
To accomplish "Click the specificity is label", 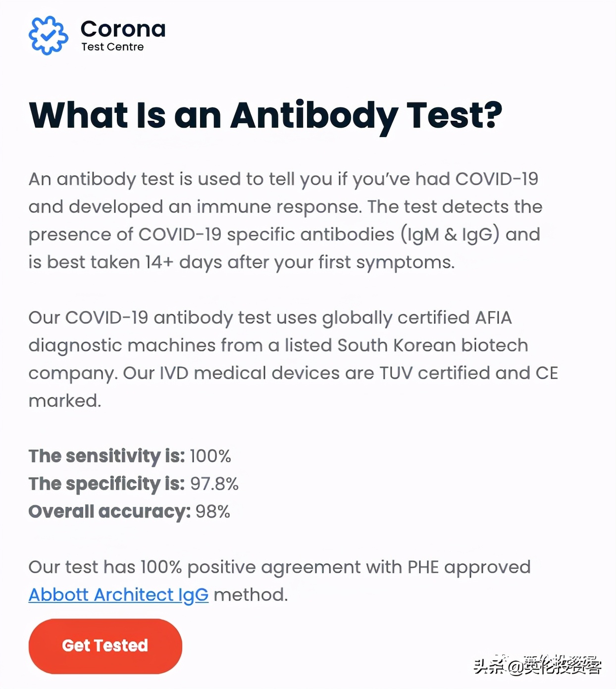I will [x=106, y=484].
